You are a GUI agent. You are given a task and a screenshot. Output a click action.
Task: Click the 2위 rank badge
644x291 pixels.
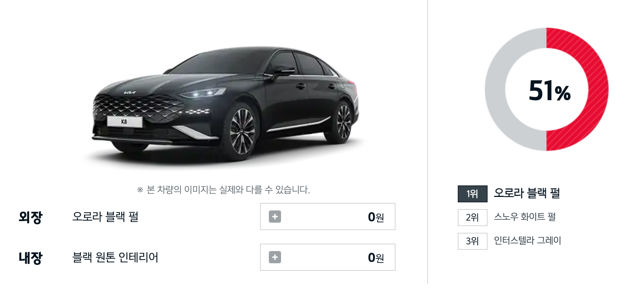pos(472,217)
